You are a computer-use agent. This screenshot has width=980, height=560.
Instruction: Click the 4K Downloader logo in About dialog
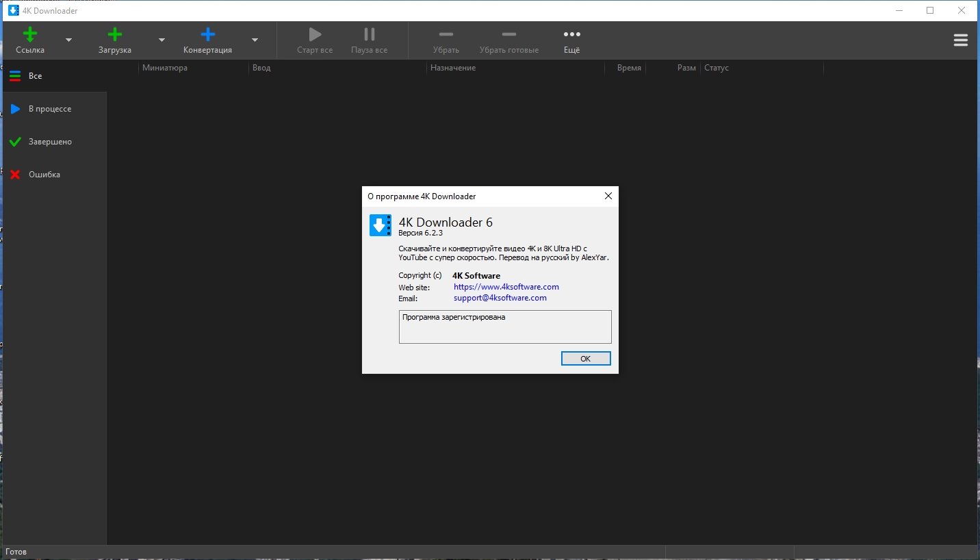coord(381,225)
